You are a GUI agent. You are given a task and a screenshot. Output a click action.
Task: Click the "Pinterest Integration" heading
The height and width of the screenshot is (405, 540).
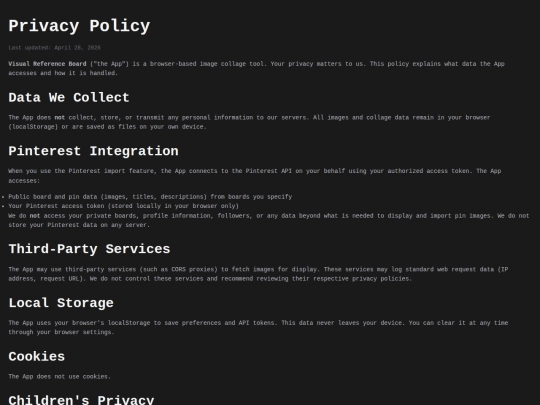click(93, 151)
